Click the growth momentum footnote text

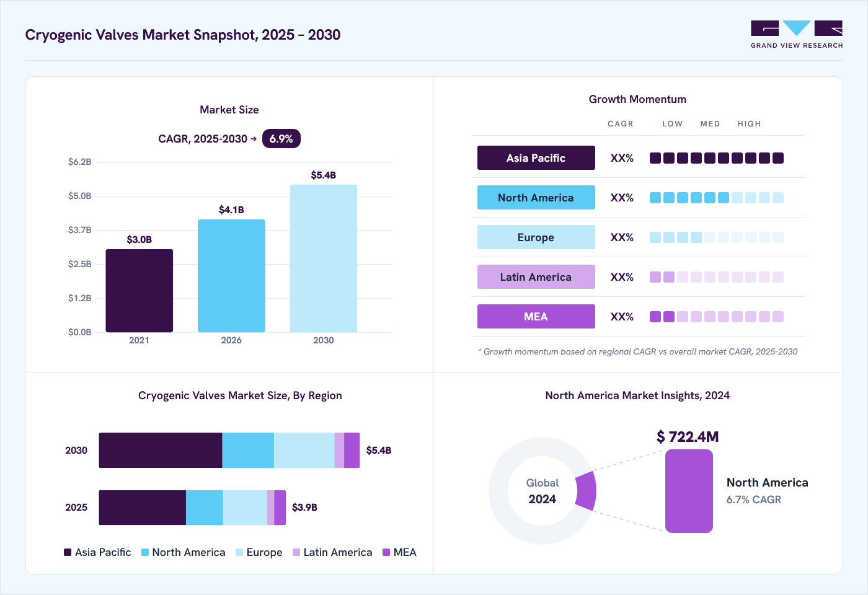click(x=638, y=351)
